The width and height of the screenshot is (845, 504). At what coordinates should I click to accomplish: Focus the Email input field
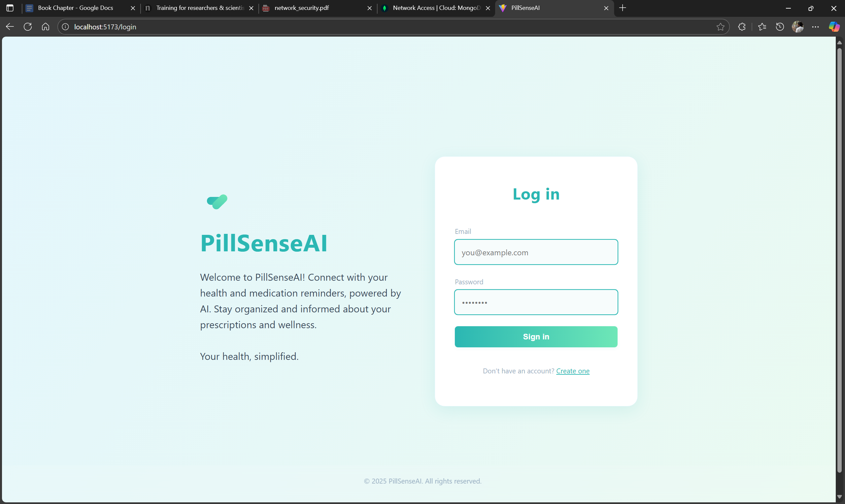tap(536, 252)
